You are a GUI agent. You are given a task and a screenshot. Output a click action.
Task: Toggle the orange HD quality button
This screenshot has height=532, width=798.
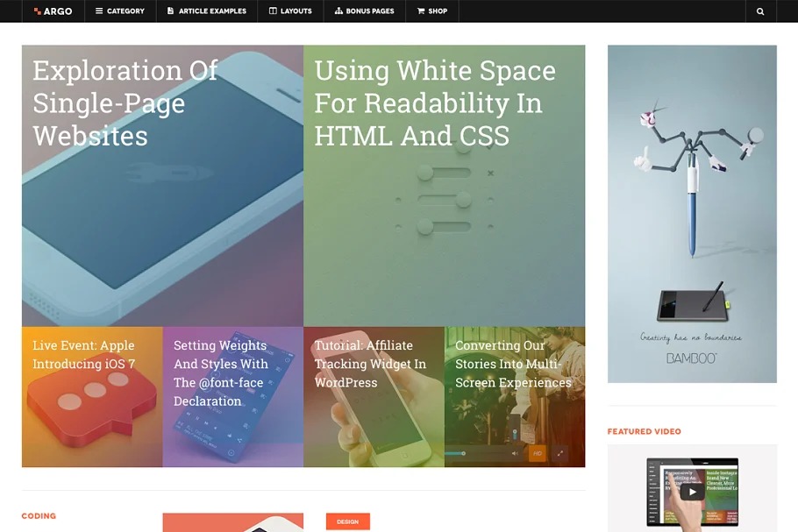[x=537, y=453]
